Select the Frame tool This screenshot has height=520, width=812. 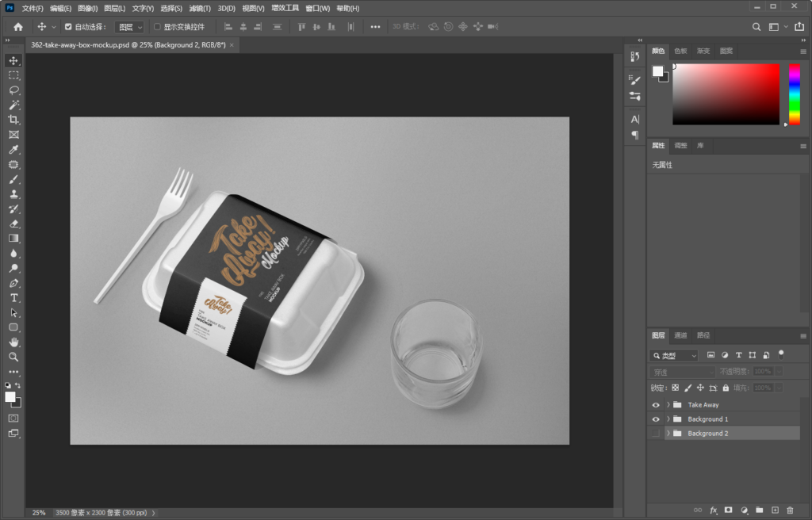tap(13, 135)
